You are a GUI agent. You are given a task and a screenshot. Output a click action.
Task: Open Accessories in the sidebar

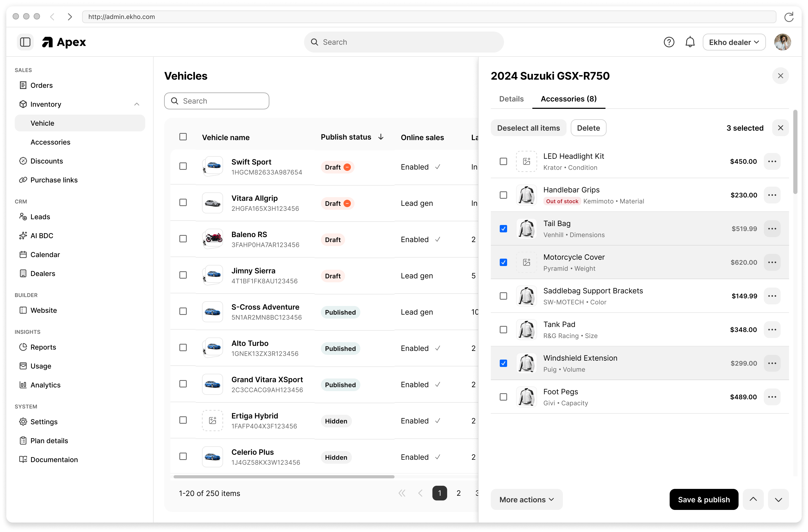point(50,142)
